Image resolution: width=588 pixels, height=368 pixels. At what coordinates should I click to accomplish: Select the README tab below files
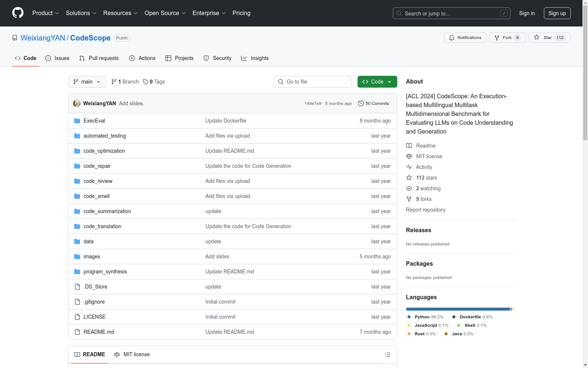pyautogui.click(x=90, y=354)
